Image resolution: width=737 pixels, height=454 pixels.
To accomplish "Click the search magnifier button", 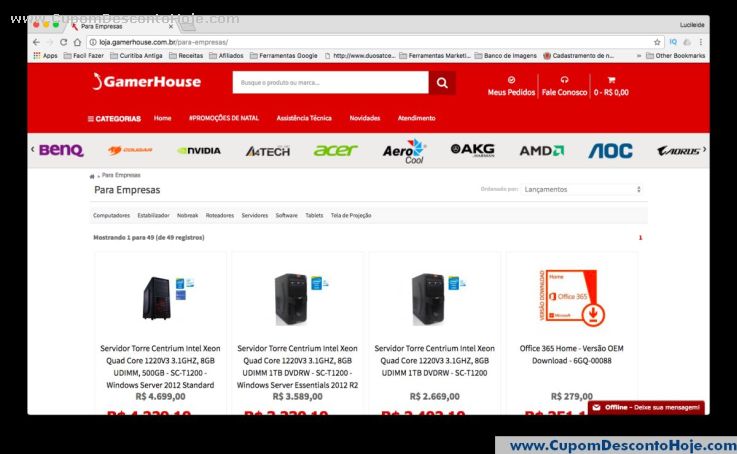I will pos(442,83).
